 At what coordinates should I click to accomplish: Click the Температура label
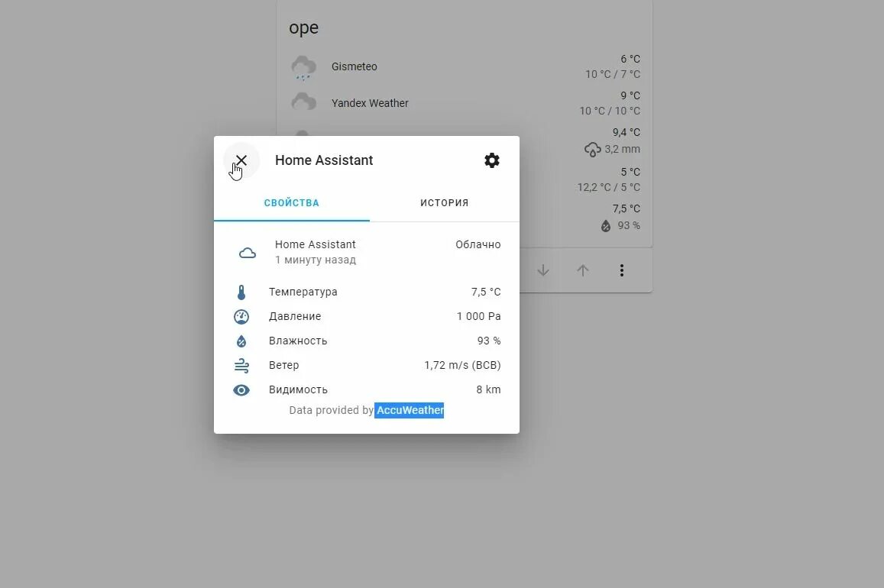point(303,292)
